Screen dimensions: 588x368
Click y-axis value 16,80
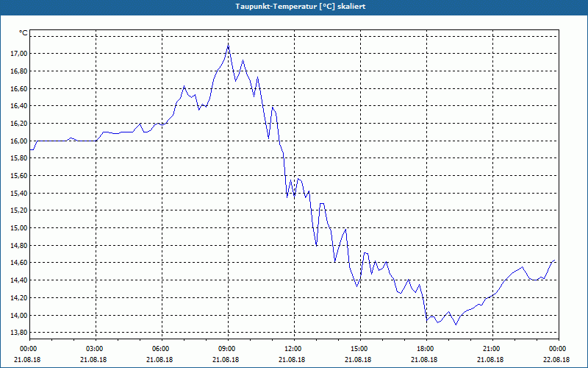pyautogui.click(x=20, y=71)
